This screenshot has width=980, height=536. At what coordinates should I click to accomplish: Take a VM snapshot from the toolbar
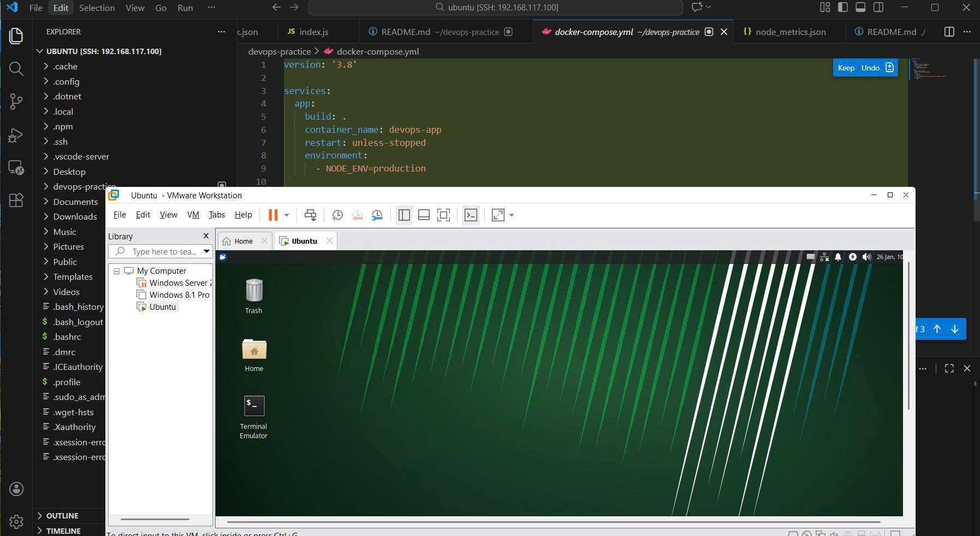337,215
